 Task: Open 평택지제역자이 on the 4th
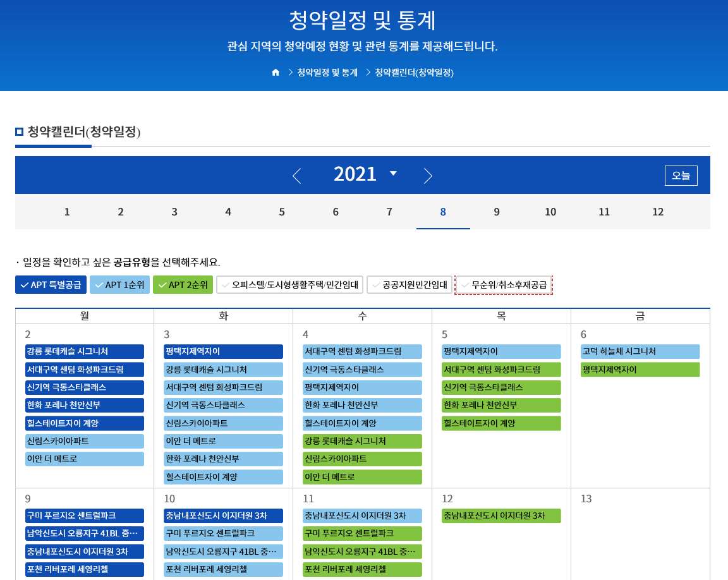tap(362, 387)
